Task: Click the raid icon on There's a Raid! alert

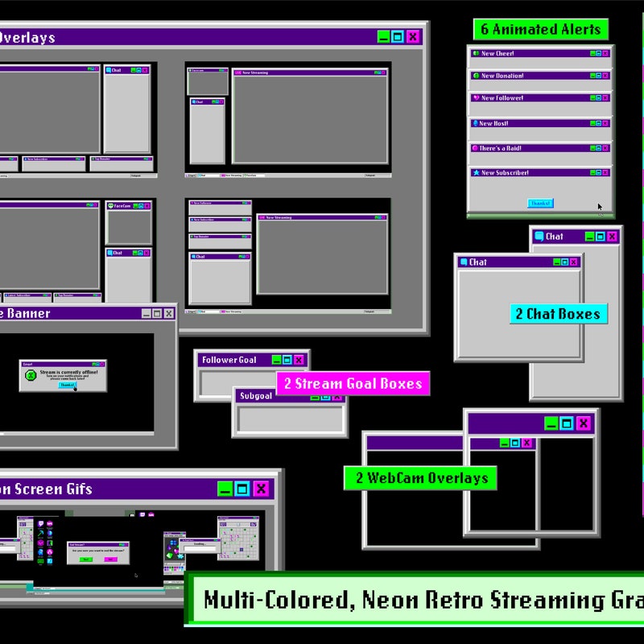Action: 475,147
